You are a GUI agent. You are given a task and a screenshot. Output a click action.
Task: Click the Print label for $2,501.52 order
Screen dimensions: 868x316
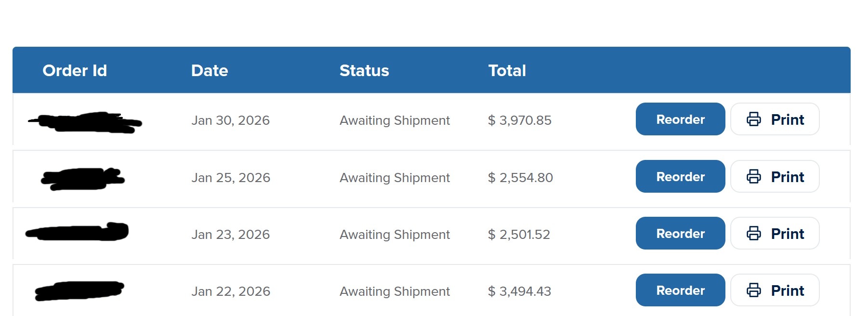(788, 234)
